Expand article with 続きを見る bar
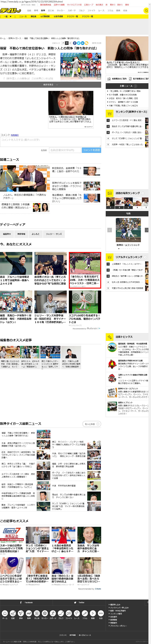 click(50, 85)
